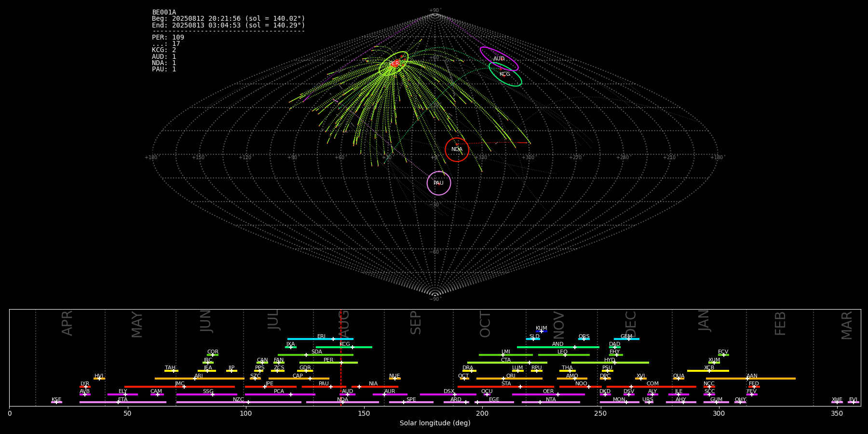Select the pink PAU radiant circle on the map

(439, 183)
